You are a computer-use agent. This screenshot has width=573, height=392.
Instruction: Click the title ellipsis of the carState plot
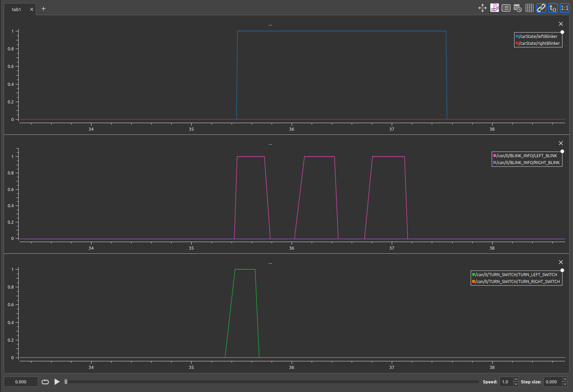pos(270,25)
